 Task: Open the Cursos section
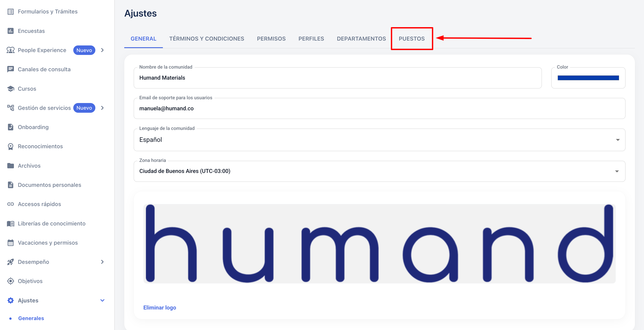27,89
